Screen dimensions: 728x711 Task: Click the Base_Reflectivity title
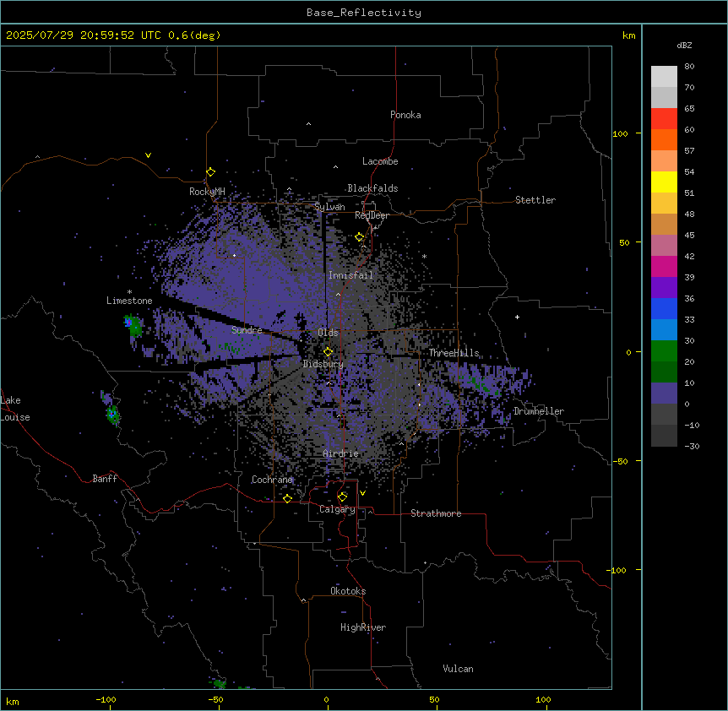point(364,13)
